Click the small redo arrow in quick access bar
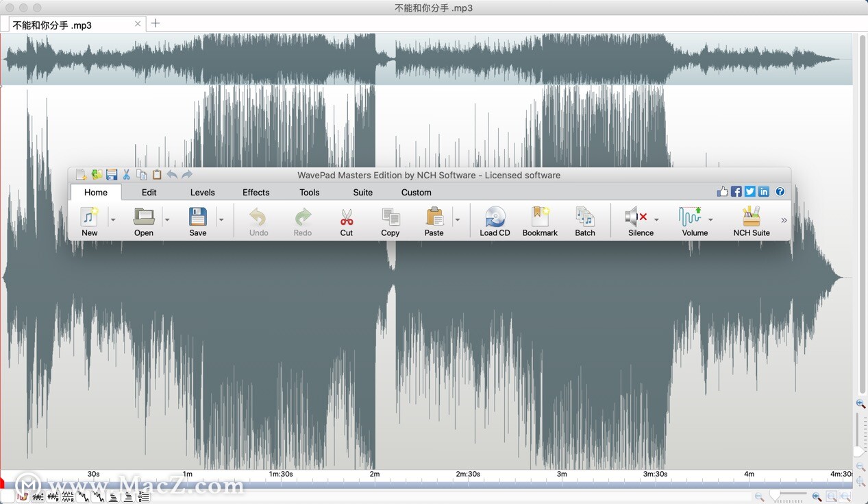 pyautogui.click(x=187, y=175)
